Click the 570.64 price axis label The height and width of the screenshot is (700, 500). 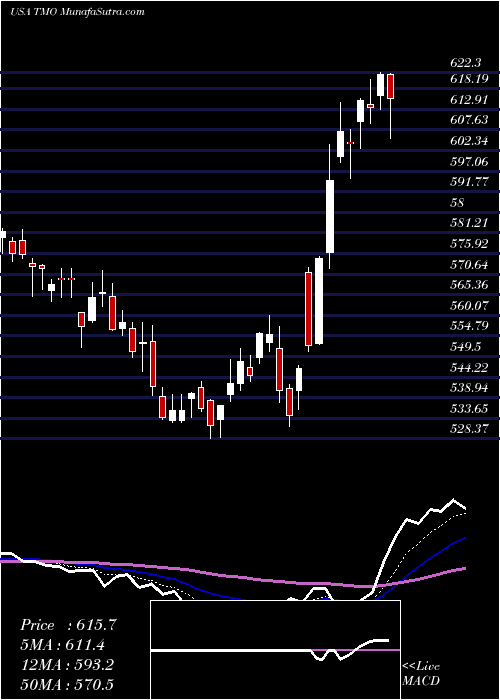click(x=469, y=265)
